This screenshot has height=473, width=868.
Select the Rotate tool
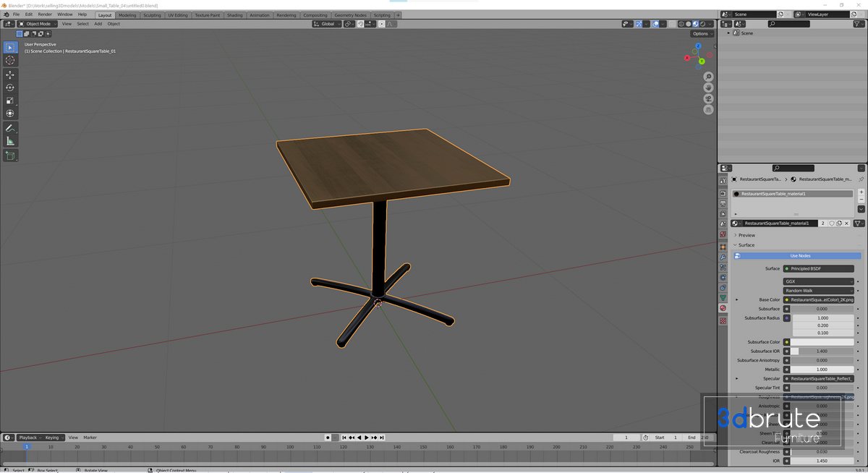(x=10, y=88)
